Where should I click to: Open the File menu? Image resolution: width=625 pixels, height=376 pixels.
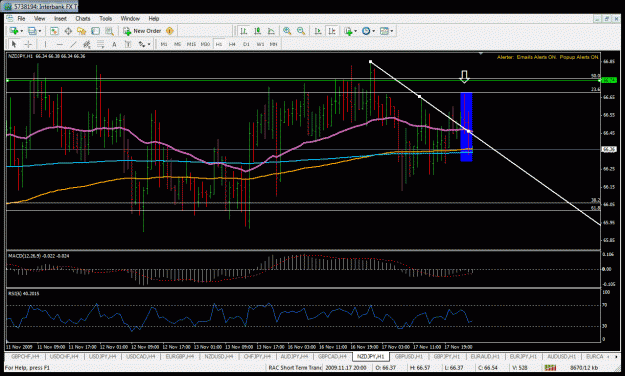pos(21,18)
